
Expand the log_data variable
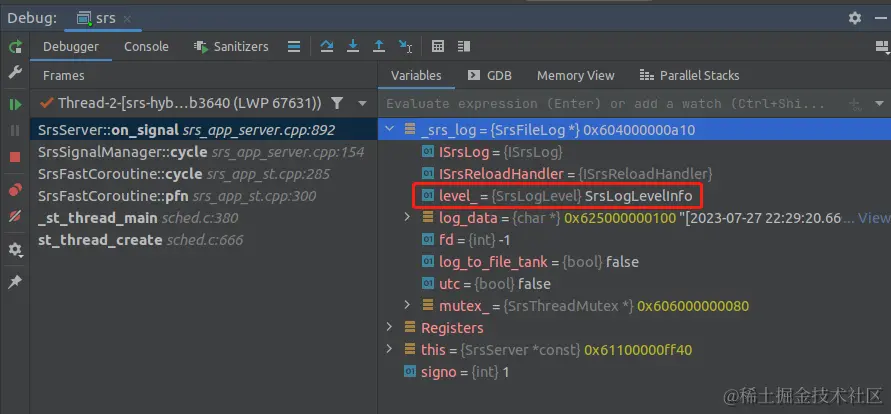(x=407, y=217)
